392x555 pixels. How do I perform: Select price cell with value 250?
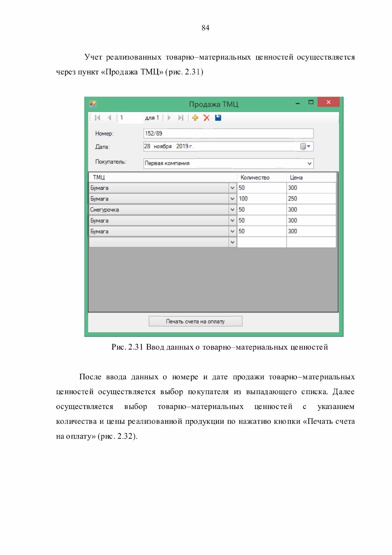point(311,199)
